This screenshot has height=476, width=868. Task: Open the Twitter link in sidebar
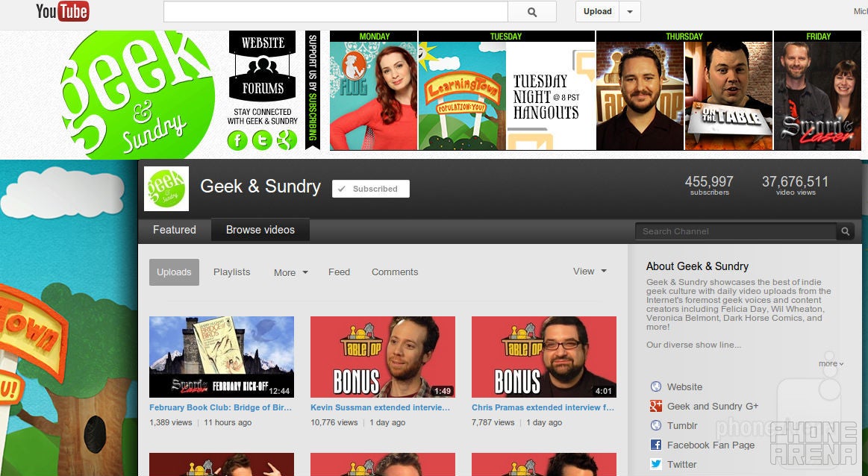(681, 464)
